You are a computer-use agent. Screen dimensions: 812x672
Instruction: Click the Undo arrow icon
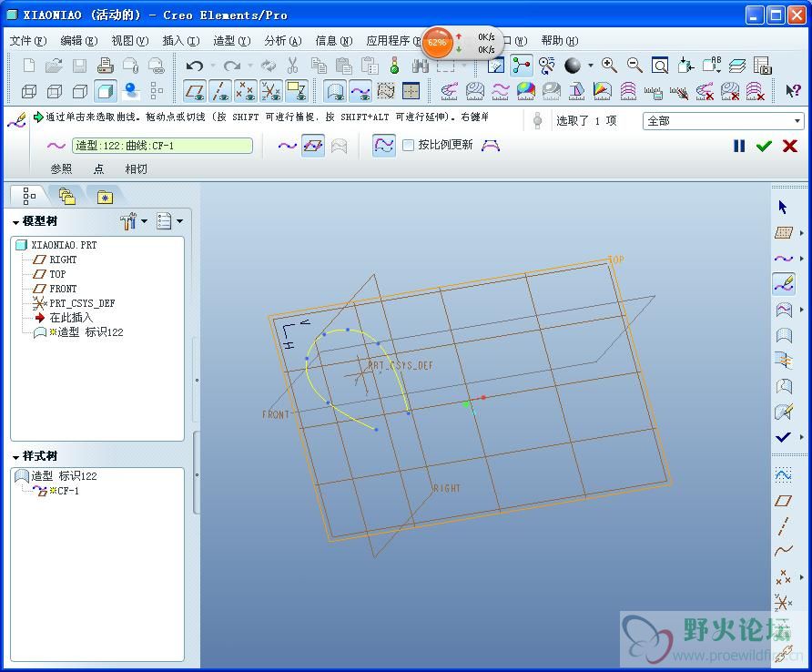pos(195,66)
